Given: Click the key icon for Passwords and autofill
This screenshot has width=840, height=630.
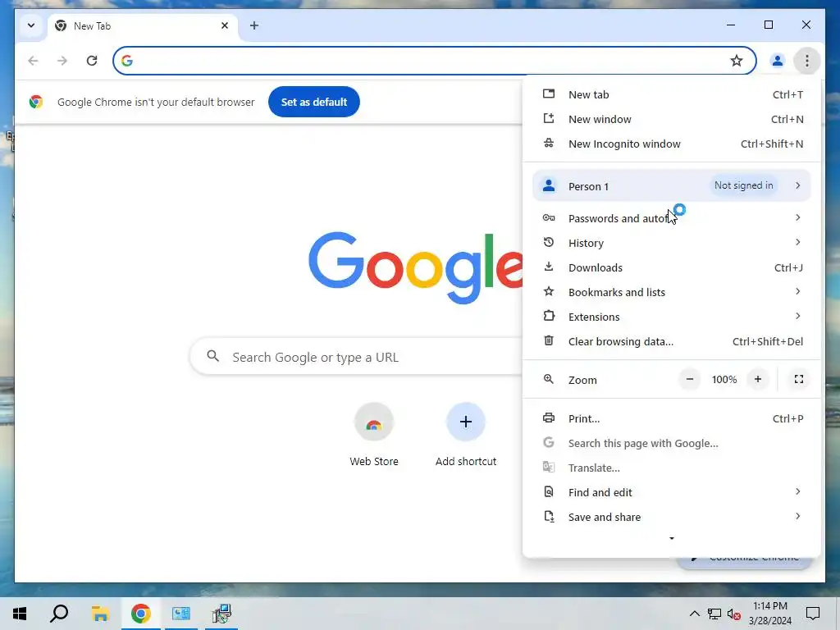Looking at the screenshot, I should click(549, 217).
